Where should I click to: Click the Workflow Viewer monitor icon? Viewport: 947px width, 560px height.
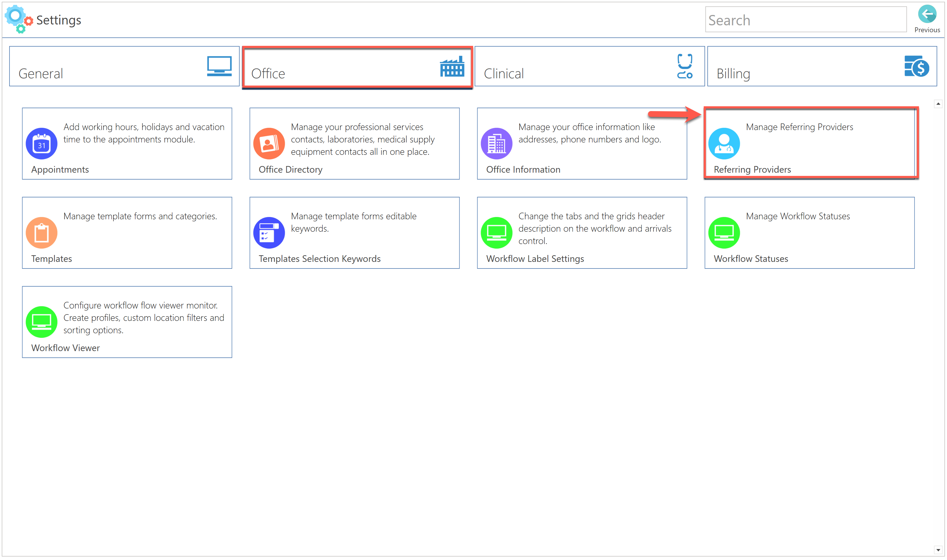click(x=41, y=321)
